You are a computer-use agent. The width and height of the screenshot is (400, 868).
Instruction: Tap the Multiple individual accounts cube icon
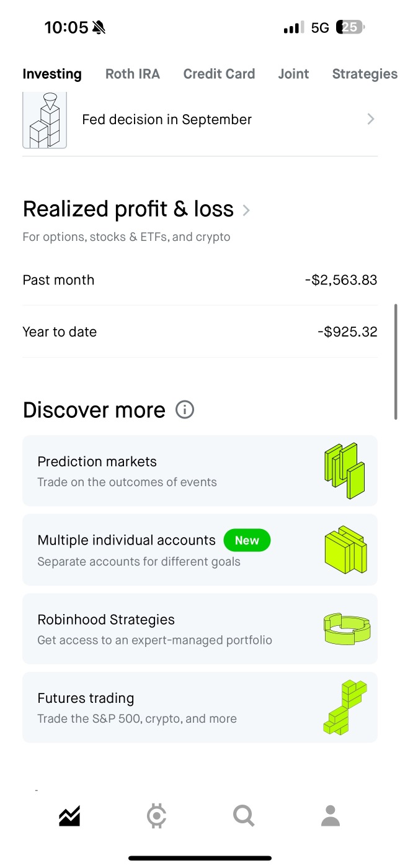[x=345, y=549]
